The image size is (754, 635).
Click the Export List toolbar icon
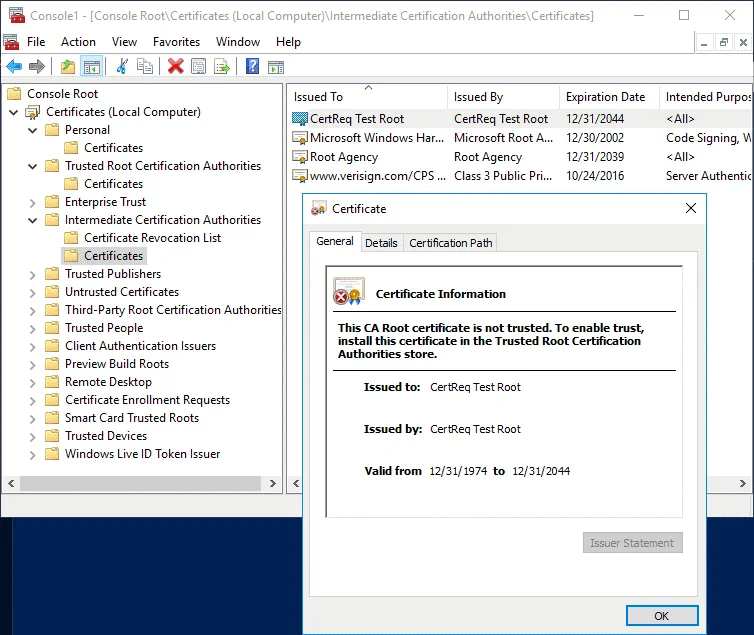point(222,67)
